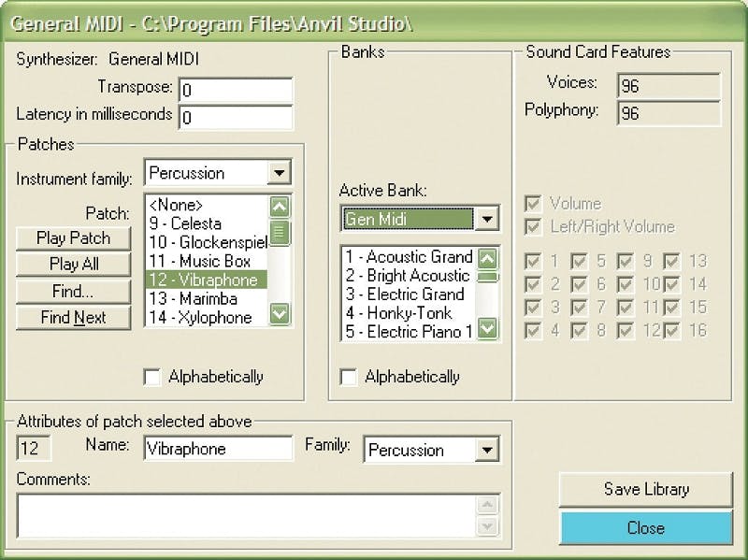Screen dimensions: 748x560
Task: Close the General MIDI dialog
Action: click(646, 528)
